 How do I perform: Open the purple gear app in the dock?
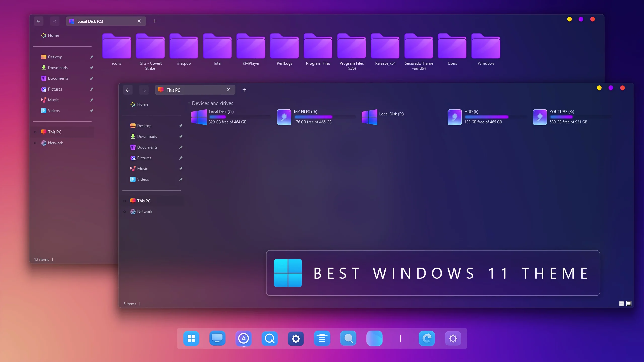pyautogui.click(x=453, y=338)
